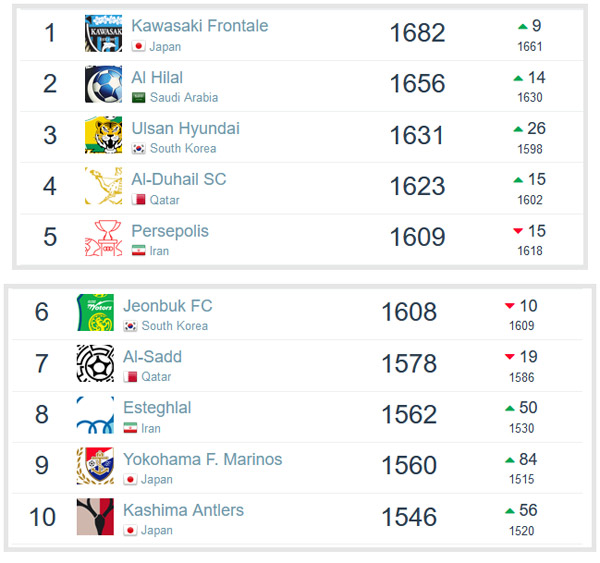The width and height of the screenshot is (600, 563).
Task: Click the Jeonbuk FC green crest
Action: coord(95,313)
